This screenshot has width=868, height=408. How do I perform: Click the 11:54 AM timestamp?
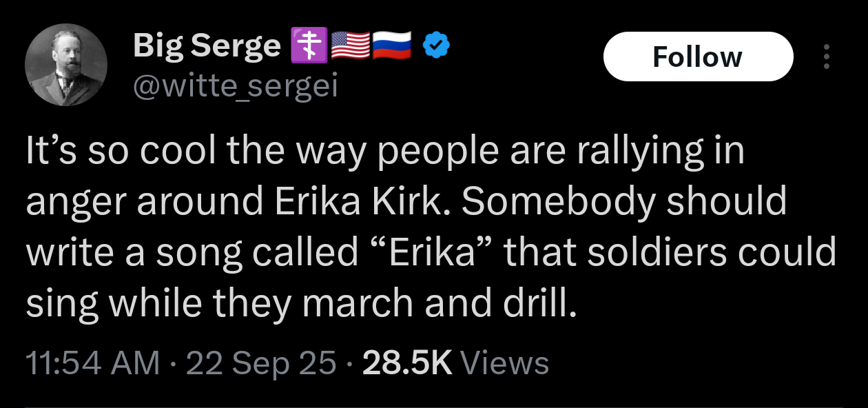tap(93, 363)
